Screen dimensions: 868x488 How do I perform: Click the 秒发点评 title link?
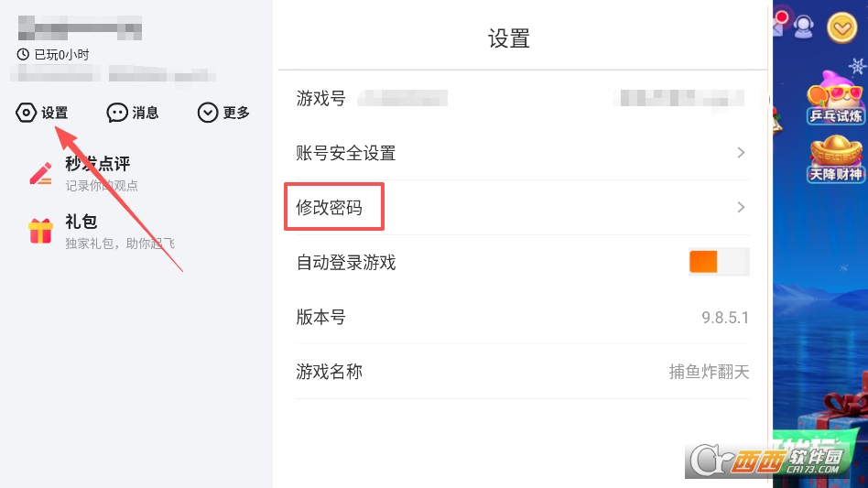pyautogui.click(x=98, y=164)
